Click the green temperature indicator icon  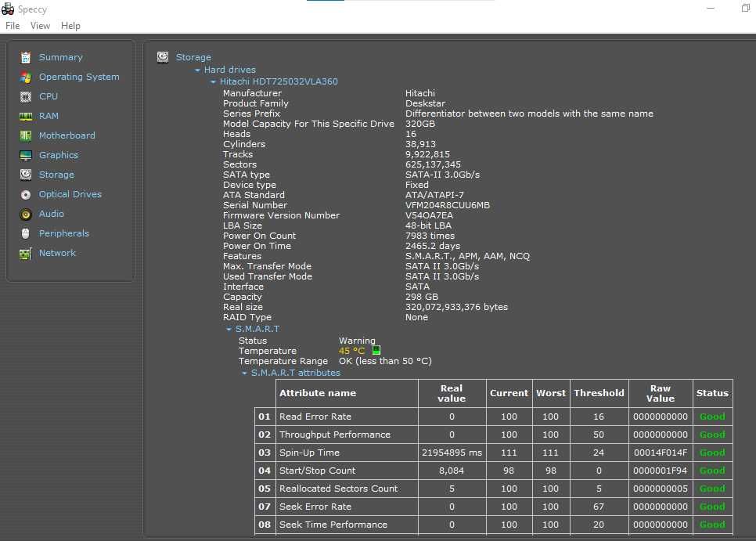point(376,350)
